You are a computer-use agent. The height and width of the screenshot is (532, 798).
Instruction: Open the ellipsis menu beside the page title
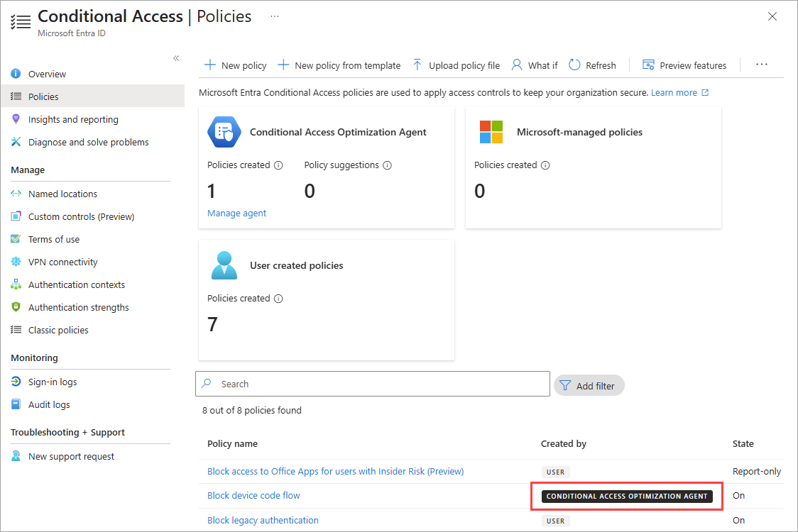(x=275, y=16)
